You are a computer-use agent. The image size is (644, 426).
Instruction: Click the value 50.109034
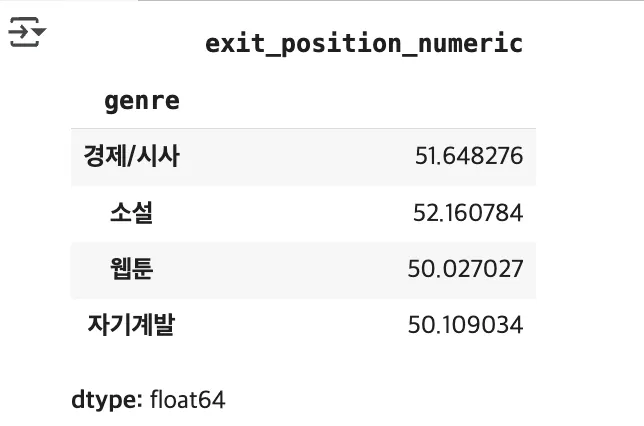465,325
